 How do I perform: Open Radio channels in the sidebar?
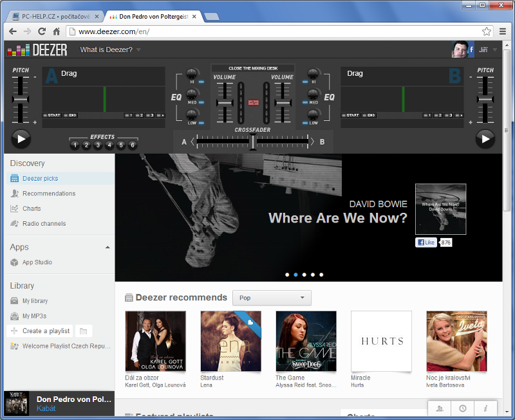pyautogui.click(x=44, y=224)
